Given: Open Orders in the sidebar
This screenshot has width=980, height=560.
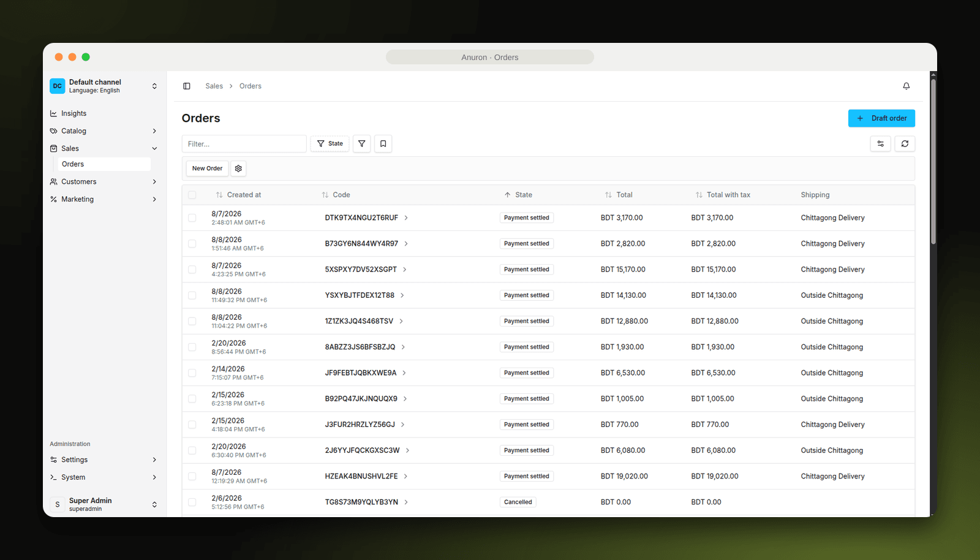Looking at the screenshot, I should tap(104, 164).
